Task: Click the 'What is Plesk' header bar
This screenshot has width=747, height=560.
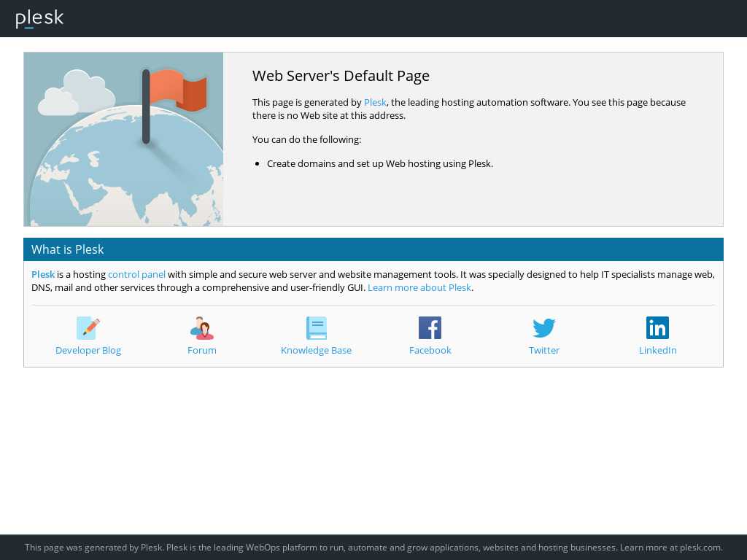Action: (x=373, y=249)
